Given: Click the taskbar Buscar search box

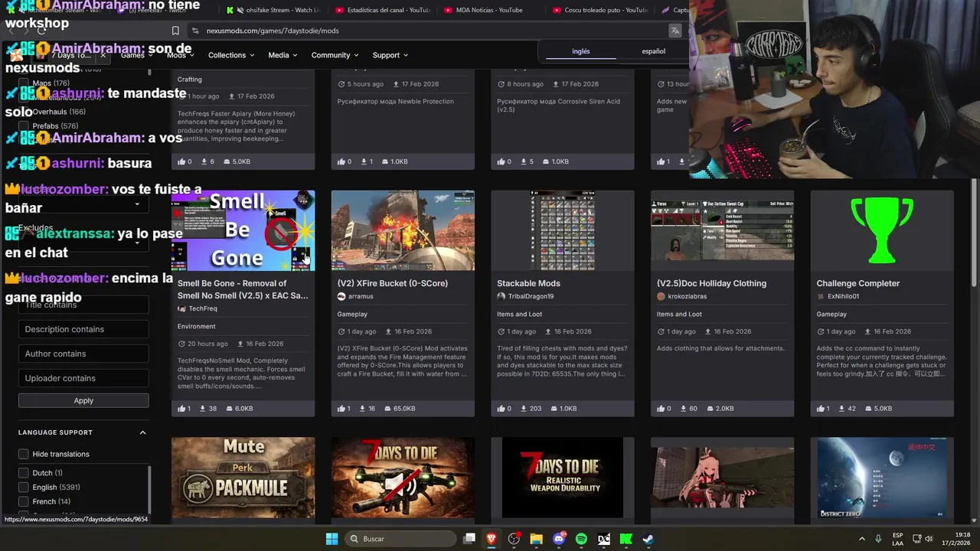Looking at the screenshot, I should (x=401, y=539).
